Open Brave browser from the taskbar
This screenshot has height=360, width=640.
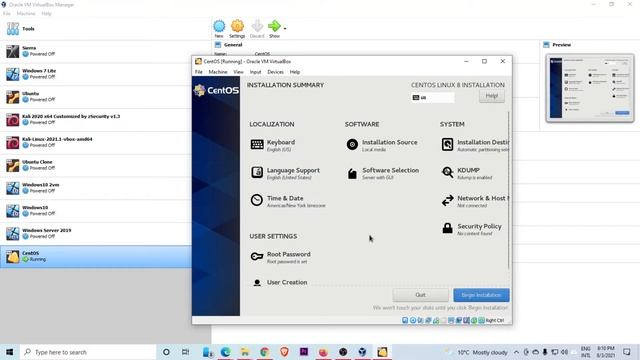pos(284,352)
